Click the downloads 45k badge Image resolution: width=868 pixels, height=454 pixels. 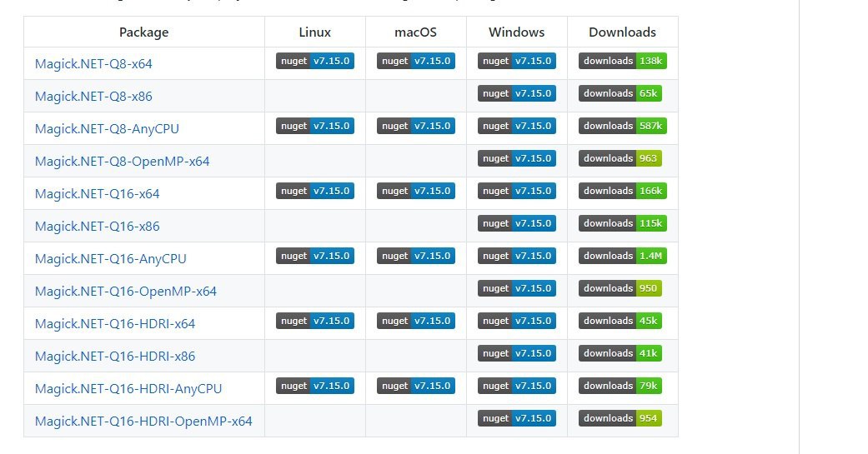pyautogui.click(x=620, y=321)
